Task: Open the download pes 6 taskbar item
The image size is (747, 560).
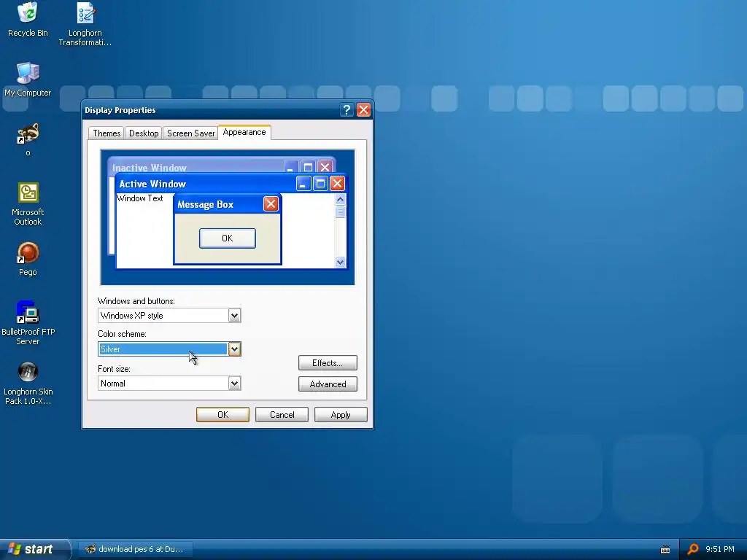Action: coord(135,549)
